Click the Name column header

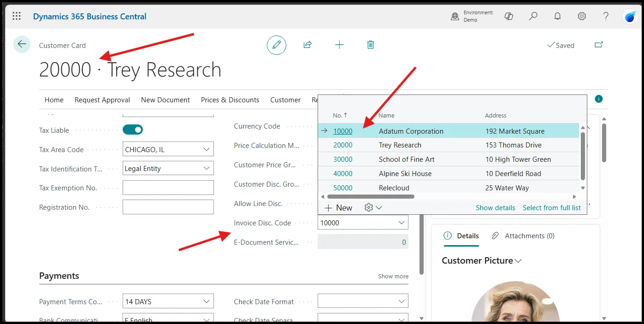click(x=386, y=115)
